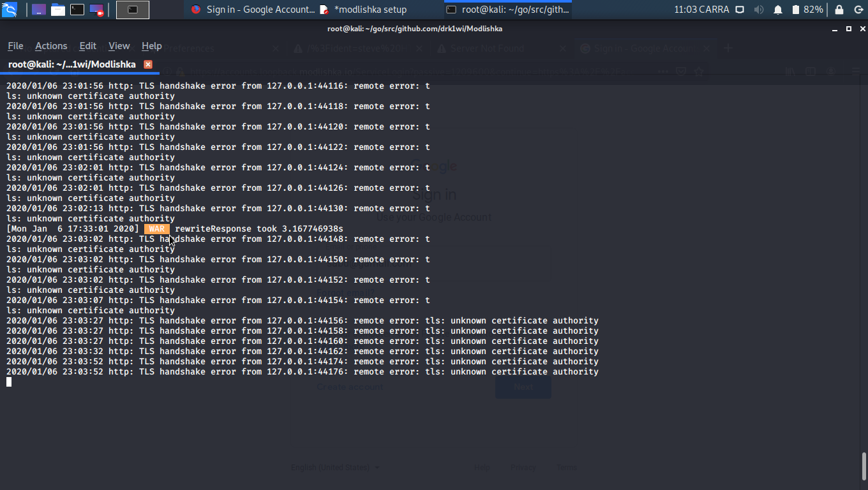Screen dimensions: 868x490
Task: Click the log out session icon
Action: pyautogui.click(x=858, y=10)
